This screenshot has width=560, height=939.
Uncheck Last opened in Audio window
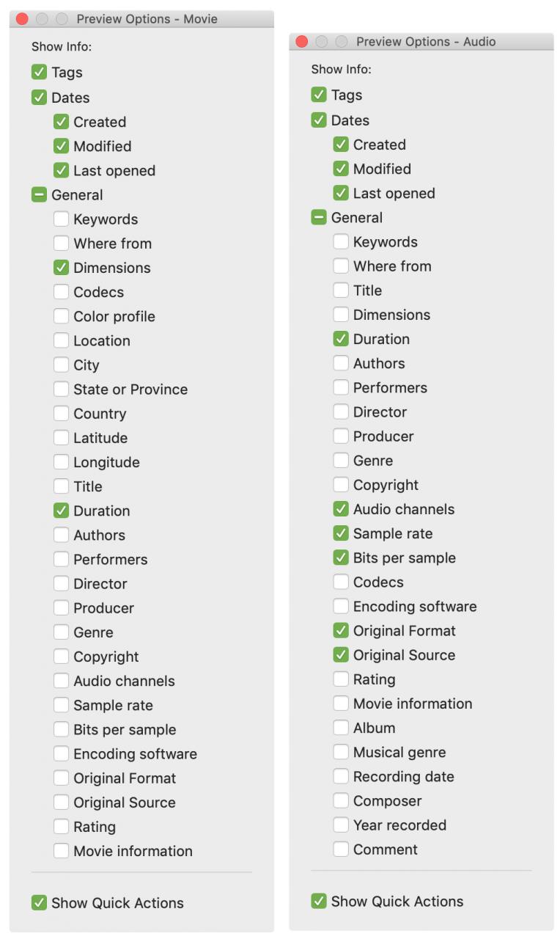pos(342,193)
